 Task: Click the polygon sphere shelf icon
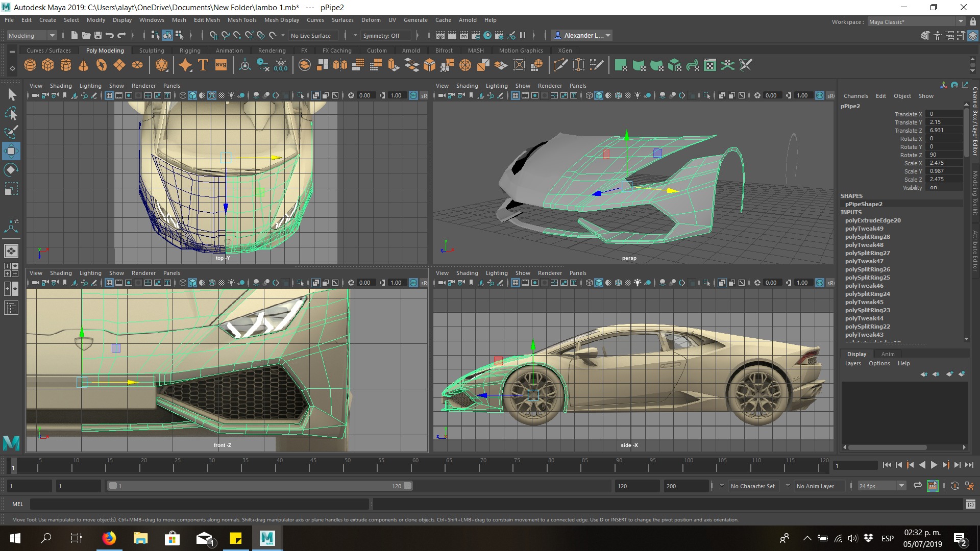click(x=30, y=65)
